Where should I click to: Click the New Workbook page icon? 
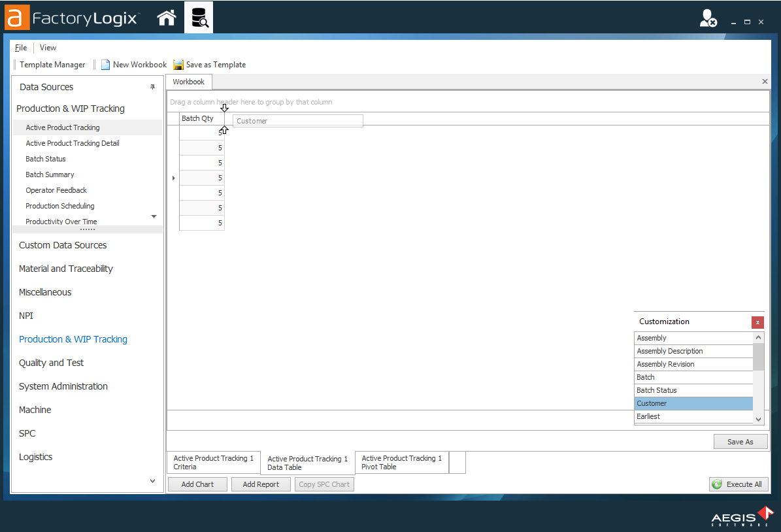click(x=105, y=64)
